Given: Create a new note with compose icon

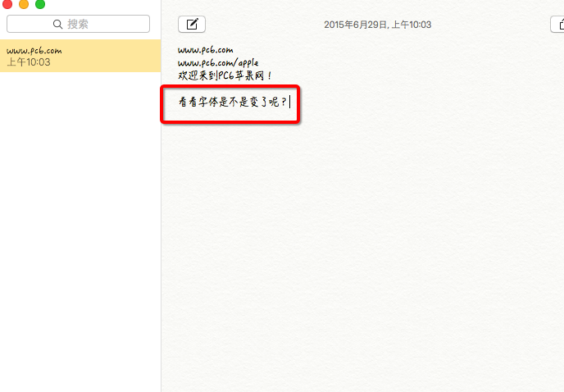Looking at the screenshot, I should 192,25.
